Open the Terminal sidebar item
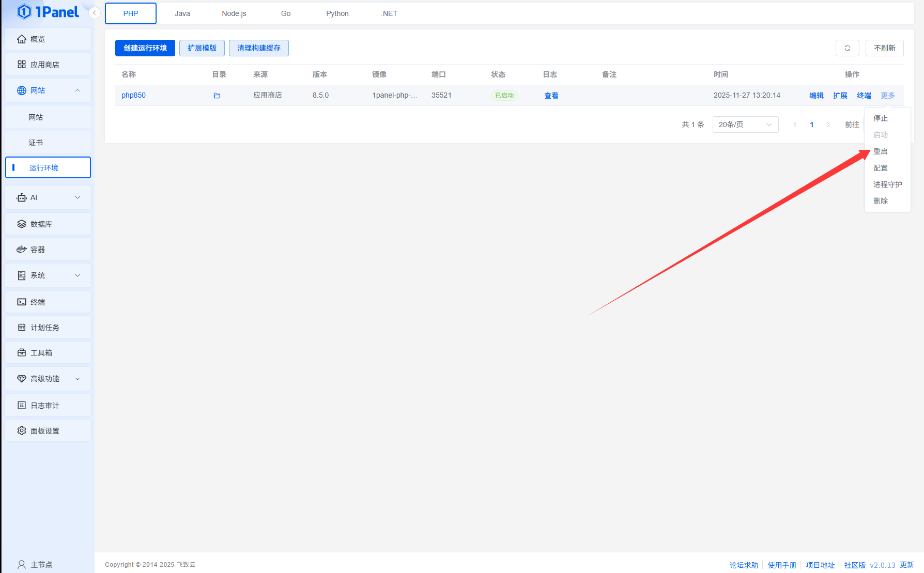Viewport: 924px width, 573px height. coord(48,302)
